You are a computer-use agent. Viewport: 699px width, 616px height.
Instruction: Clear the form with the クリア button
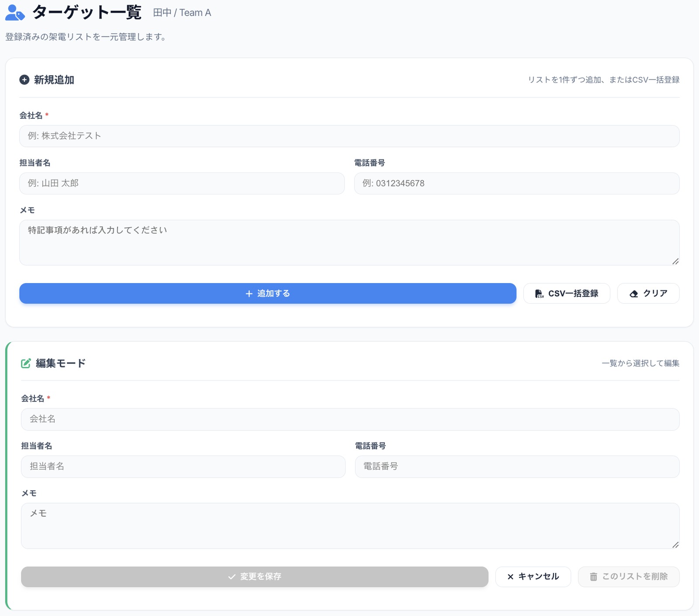[x=648, y=293]
